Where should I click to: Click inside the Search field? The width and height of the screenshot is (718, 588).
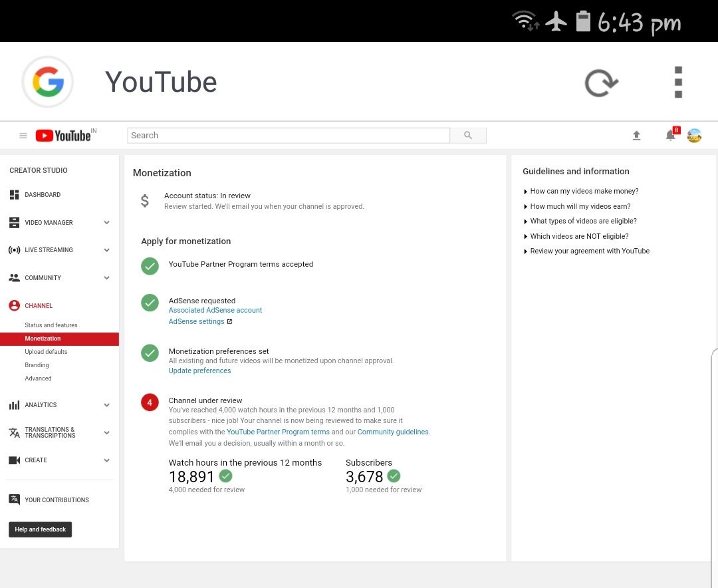pyautogui.click(x=289, y=135)
